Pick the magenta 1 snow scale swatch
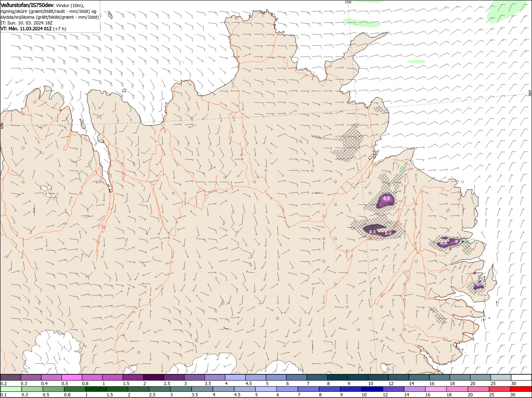532x398 pixels. (x=113, y=377)
